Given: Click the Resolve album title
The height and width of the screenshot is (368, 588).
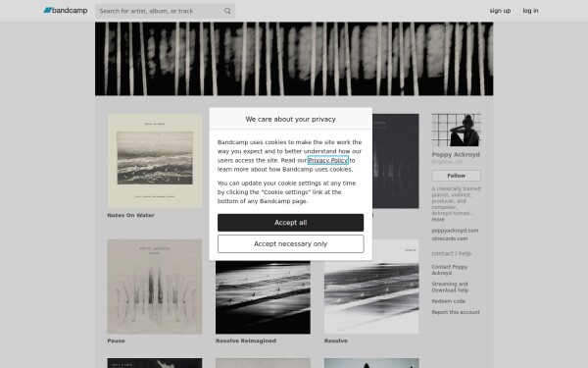Looking at the screenshot, I should click(x=335, y=341).
